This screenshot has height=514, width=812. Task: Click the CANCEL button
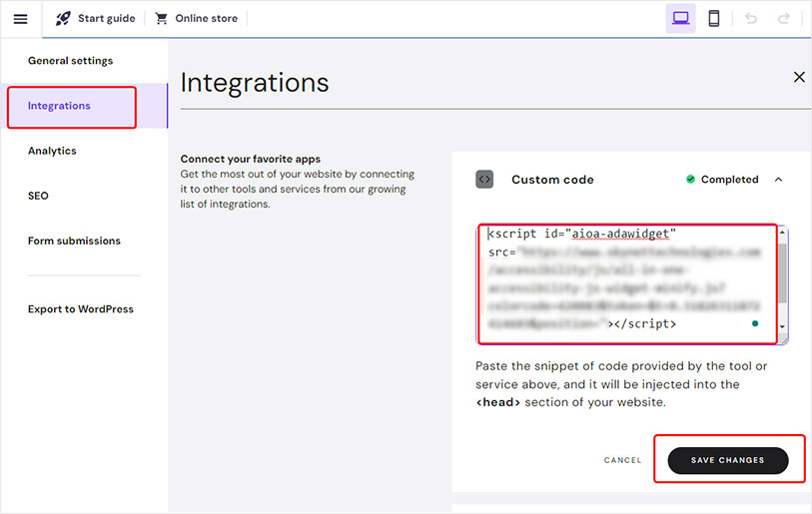622,460
